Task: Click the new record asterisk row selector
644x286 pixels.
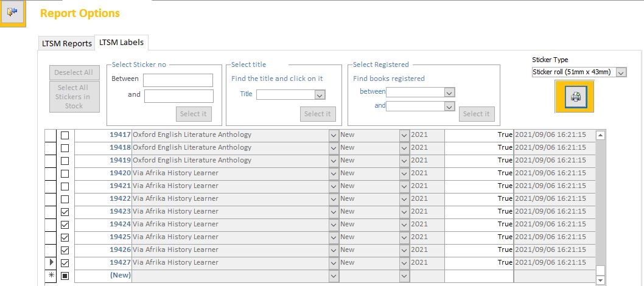Action: (x=51, y=276)
